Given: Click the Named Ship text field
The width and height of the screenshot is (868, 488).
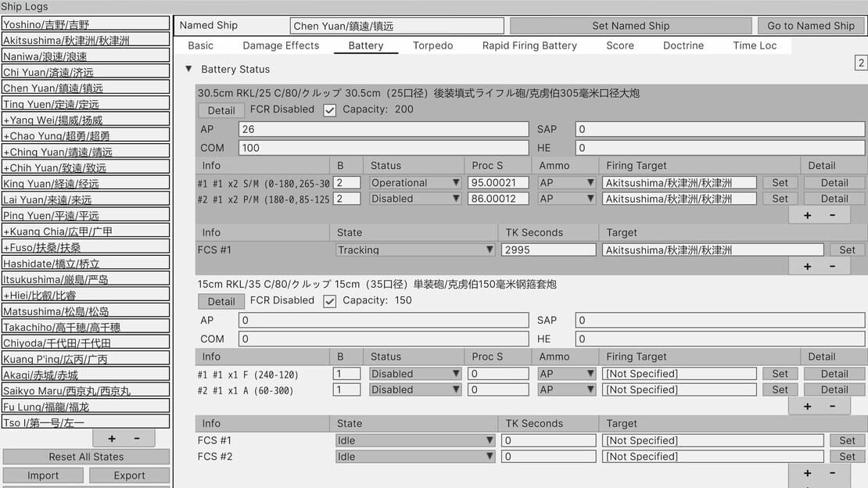Looking at the screenshot, I should click(x=397, y=26).
